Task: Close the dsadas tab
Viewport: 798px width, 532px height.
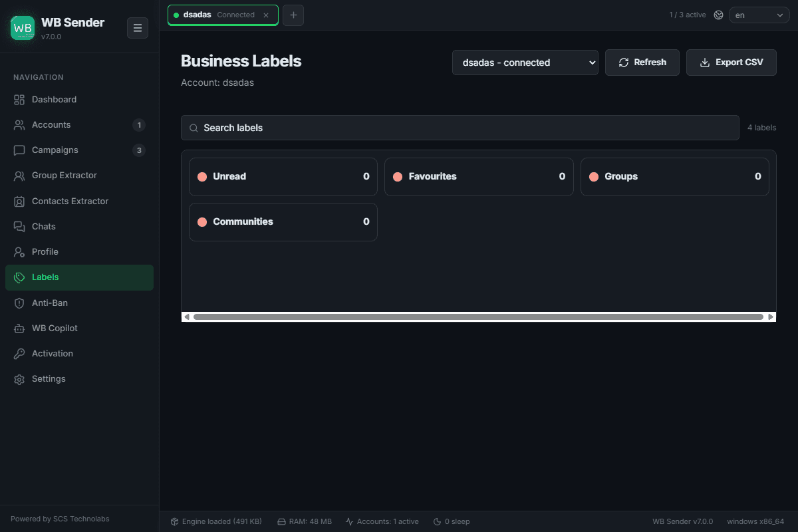Action: (x=266, y=15)
